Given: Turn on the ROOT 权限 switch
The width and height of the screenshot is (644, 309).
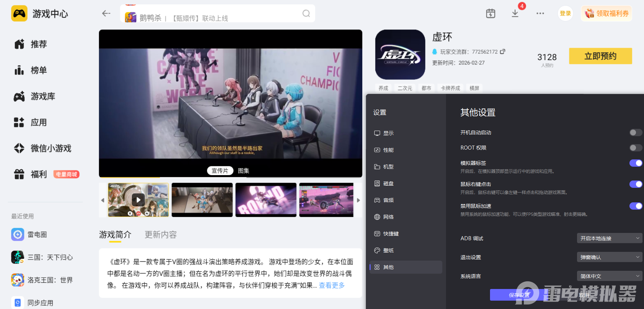Looking at the screenshot, I should click(636, 148).
